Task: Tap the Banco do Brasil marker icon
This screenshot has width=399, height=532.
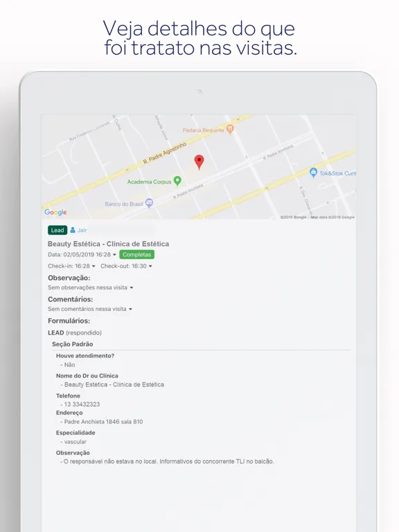Action: click(149, 203)
